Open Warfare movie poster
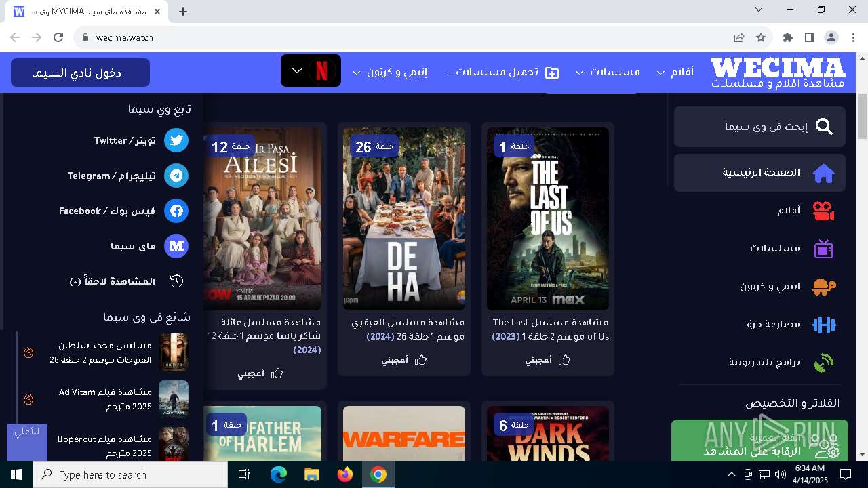Screen dimensions: 868x488 click(x=404, y=434)
